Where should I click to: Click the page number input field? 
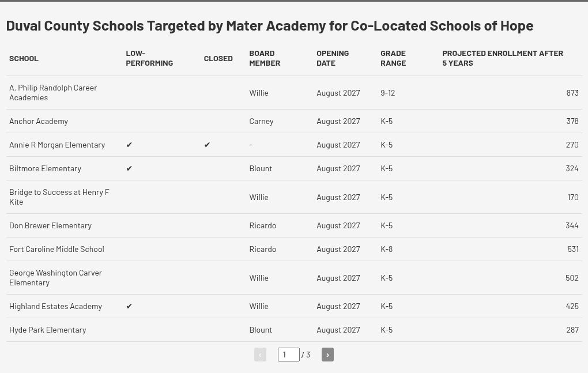288,355
